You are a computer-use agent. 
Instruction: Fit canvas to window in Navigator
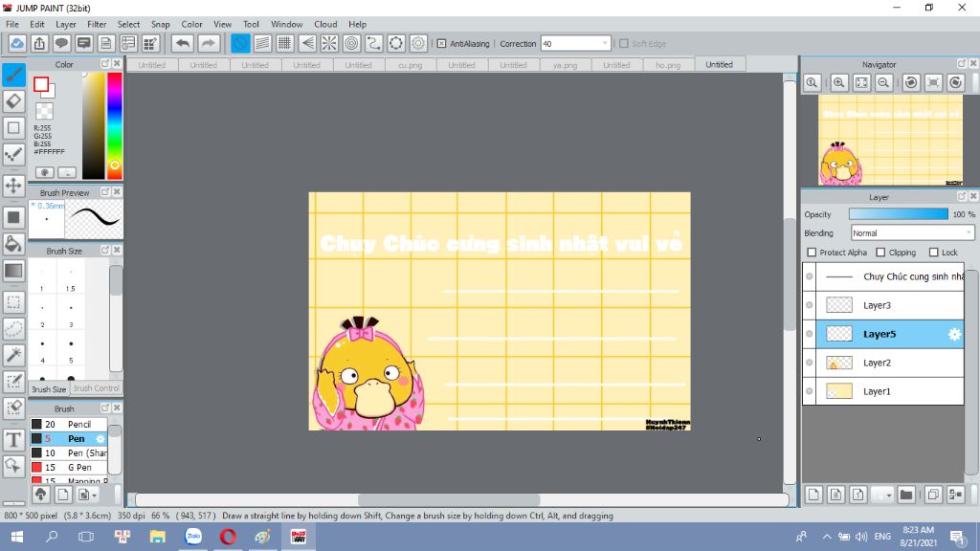point(861,82)
